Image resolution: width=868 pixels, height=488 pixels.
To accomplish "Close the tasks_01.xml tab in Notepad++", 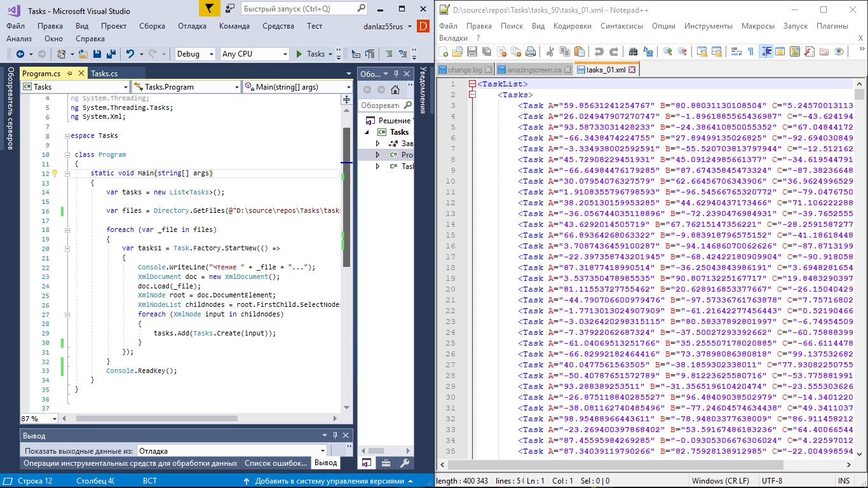I will click(632, 70).
